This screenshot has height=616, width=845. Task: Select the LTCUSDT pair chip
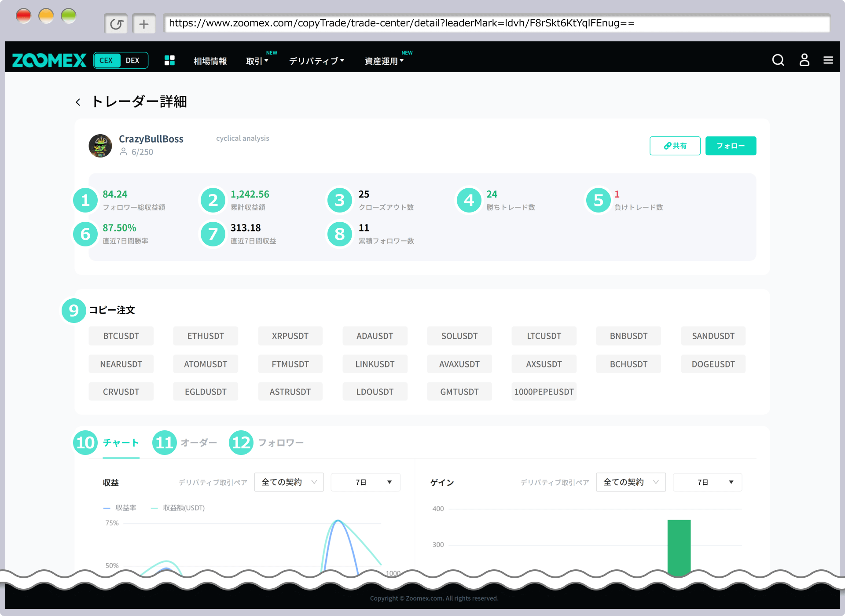[x=544, y=336]
